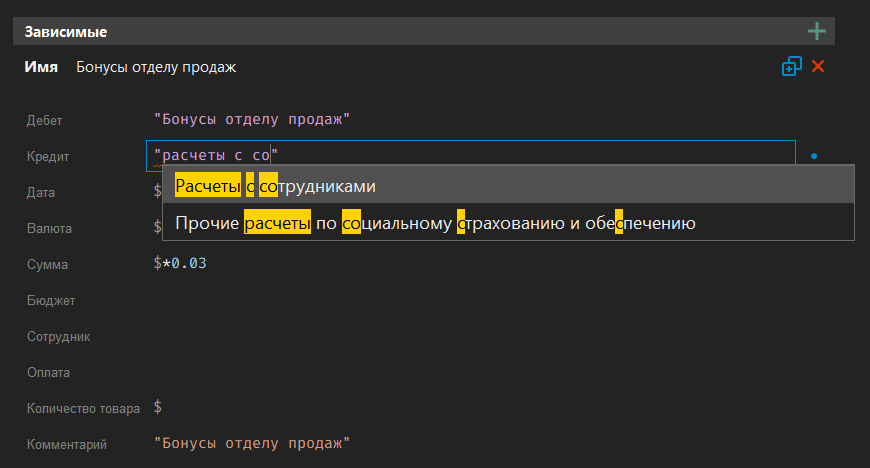The height and width of the screenshot is (468, 870).
Task: Click the empty Сотрудник field
Action: click(x=400, y=336)
